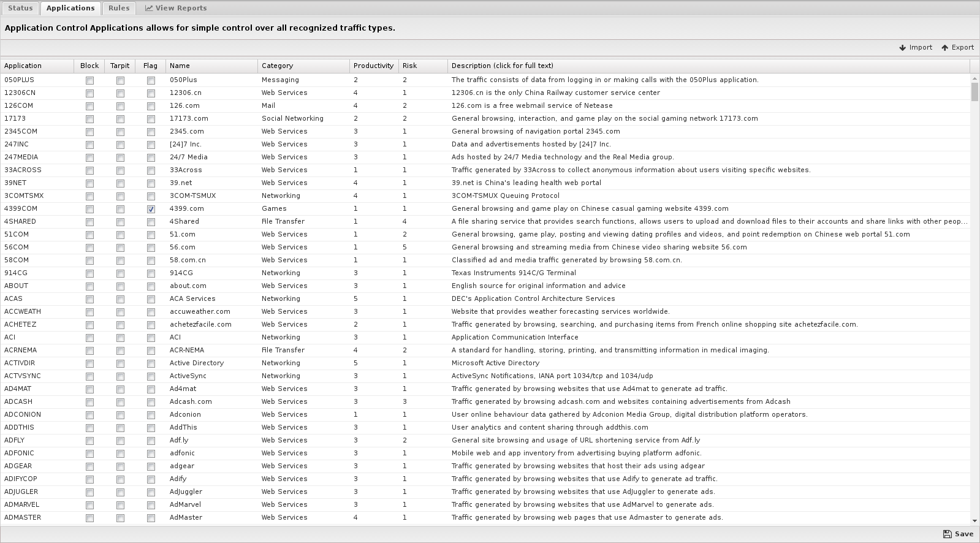Click the vertical scrollbar thumb
This screenshot has width=980, height=543.
pyautogui.click(x=974, y=92)
